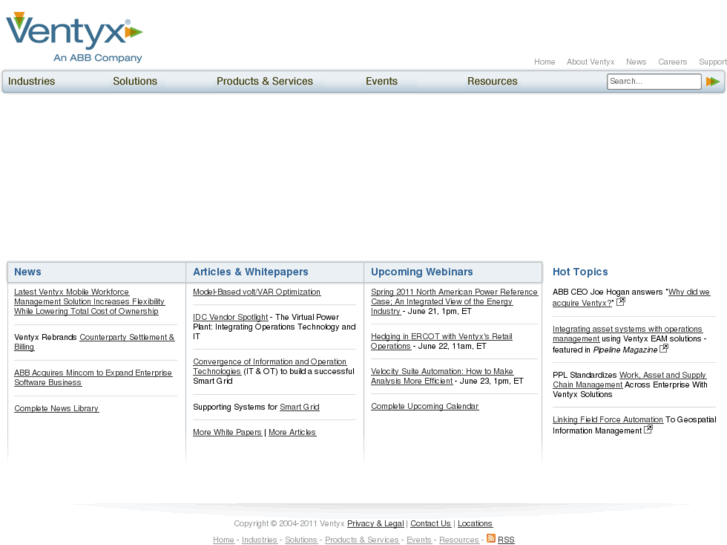
Task: Go to Home in top navigation
Action: tap(544, 62)
